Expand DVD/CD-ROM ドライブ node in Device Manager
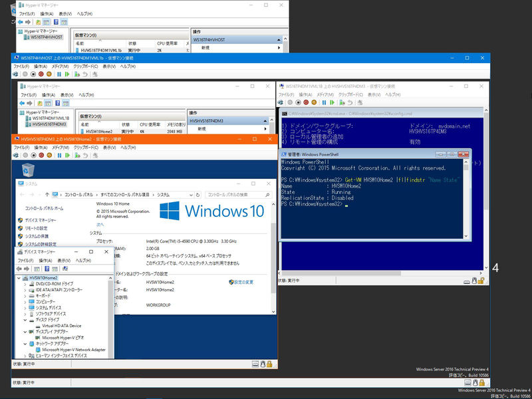 click(25, 284)
